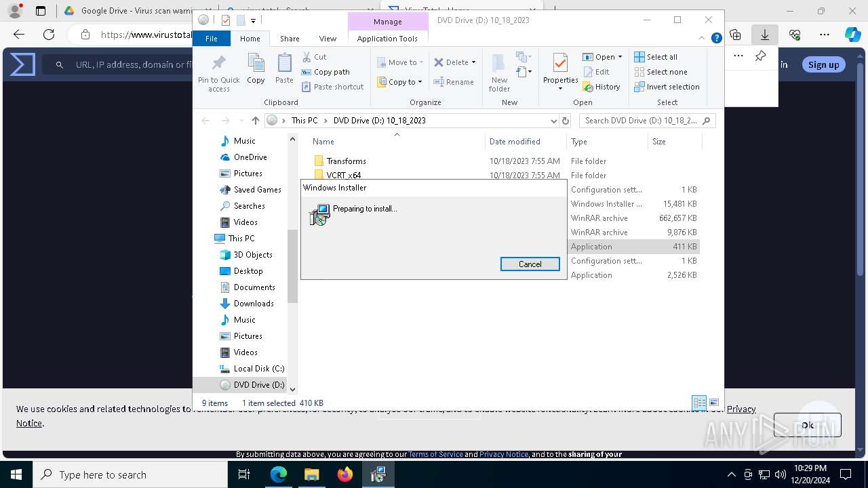Open File Explorer taskbar icon
The width and height of the screenshot is (868, 488).
coord(311,474)
